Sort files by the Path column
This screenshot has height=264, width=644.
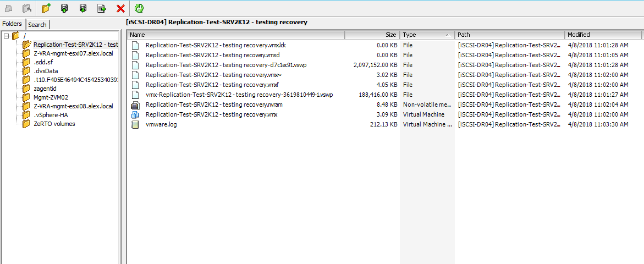click(x=510, y=35)
